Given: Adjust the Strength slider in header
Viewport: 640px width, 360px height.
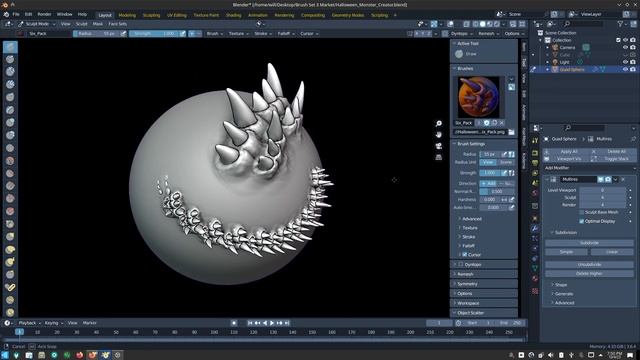Looking at the screenshot, I should coord(154,33).
